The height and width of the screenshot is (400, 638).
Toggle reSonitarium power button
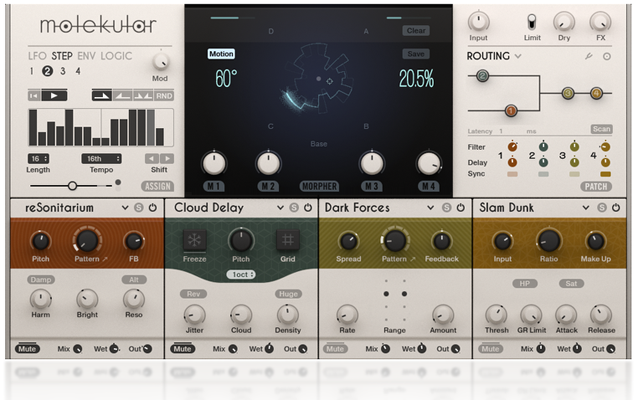coord(153,208)
